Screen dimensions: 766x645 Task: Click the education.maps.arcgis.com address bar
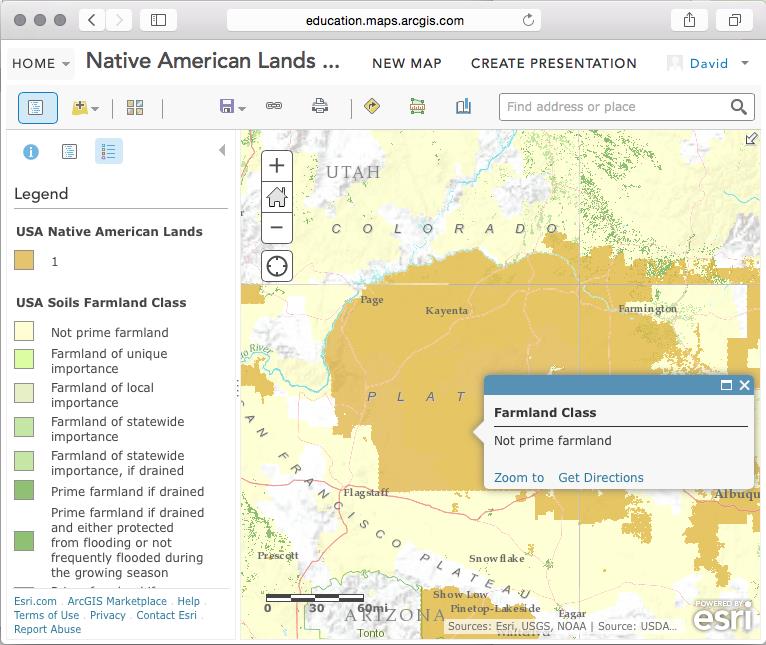pos(384,21)
